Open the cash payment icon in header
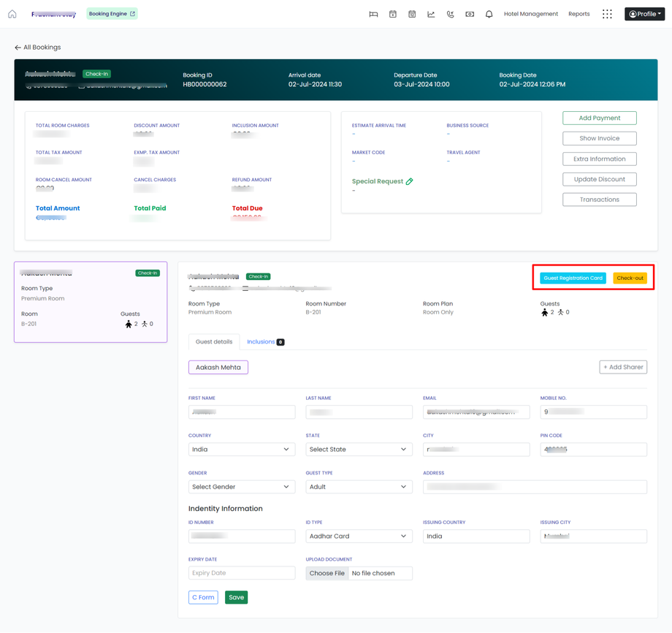 coord(470,14)
